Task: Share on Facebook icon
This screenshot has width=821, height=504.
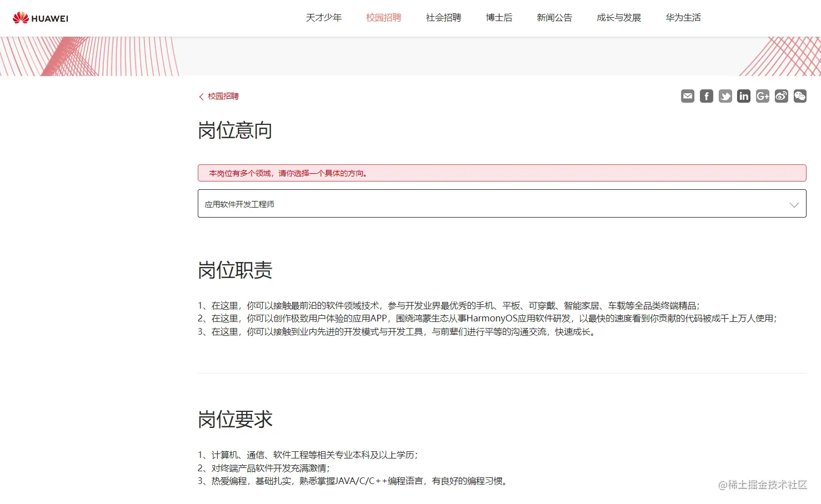Action: point(707,96)
